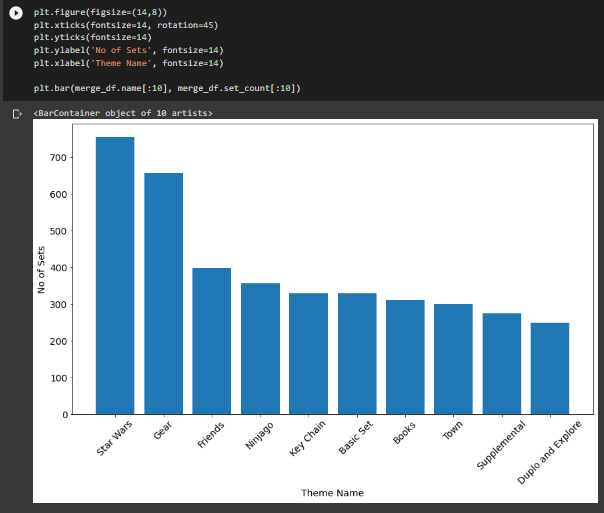
Task: Click the BarContainer object output text
Action: point(123,113)
